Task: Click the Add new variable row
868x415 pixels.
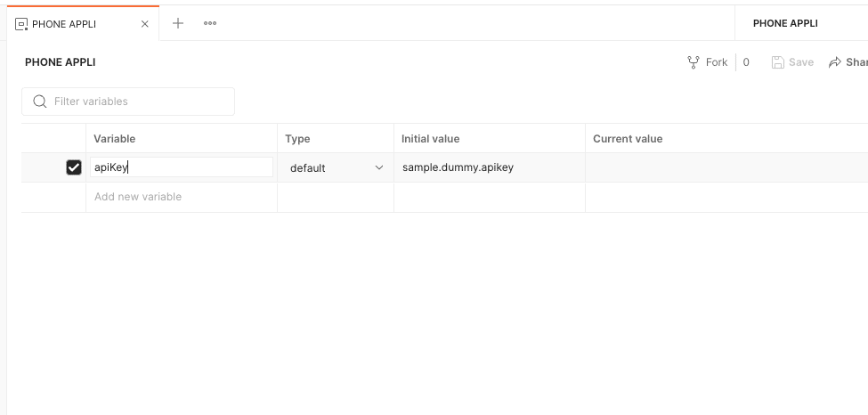Action: point(138,197)
